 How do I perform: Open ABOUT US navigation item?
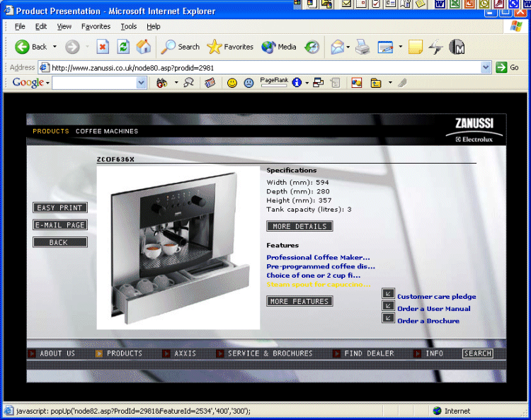(x=57, y=353)
